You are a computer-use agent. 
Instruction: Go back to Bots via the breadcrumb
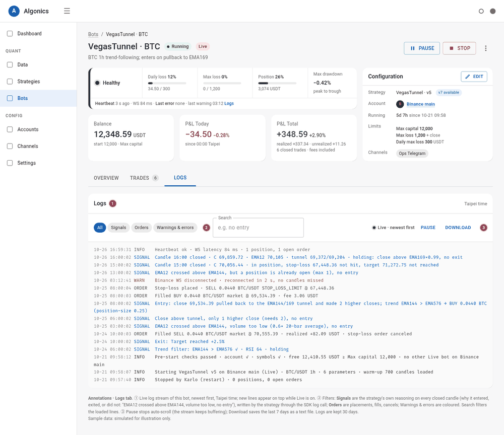coord(93,34)
